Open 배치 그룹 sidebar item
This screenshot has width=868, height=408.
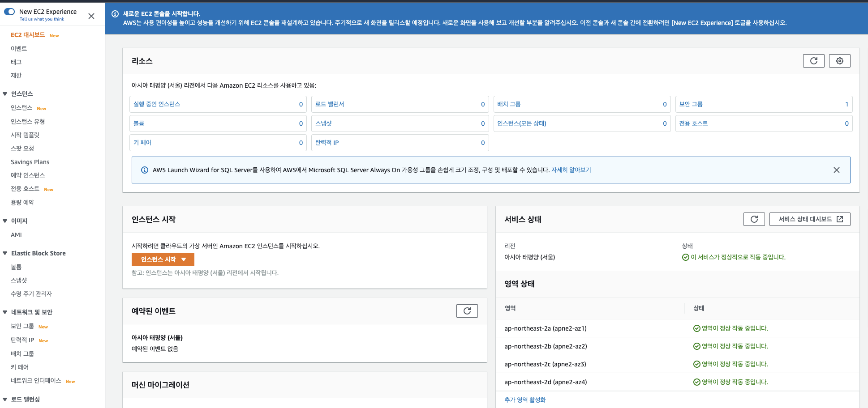[22, 353]
